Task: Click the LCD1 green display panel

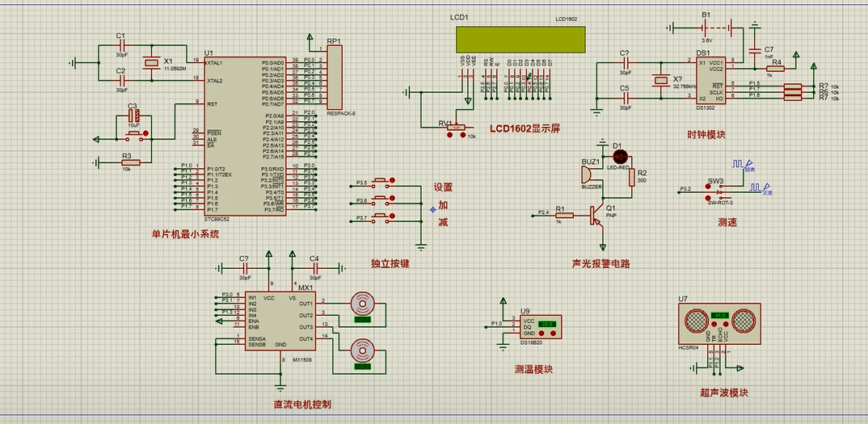Action: click(520, 40)
